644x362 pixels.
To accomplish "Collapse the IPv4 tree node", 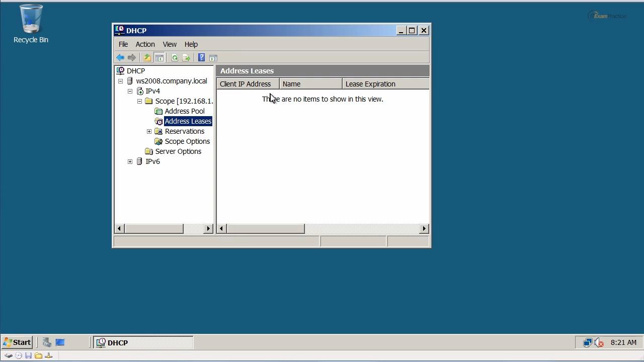I will pos(130,91).
